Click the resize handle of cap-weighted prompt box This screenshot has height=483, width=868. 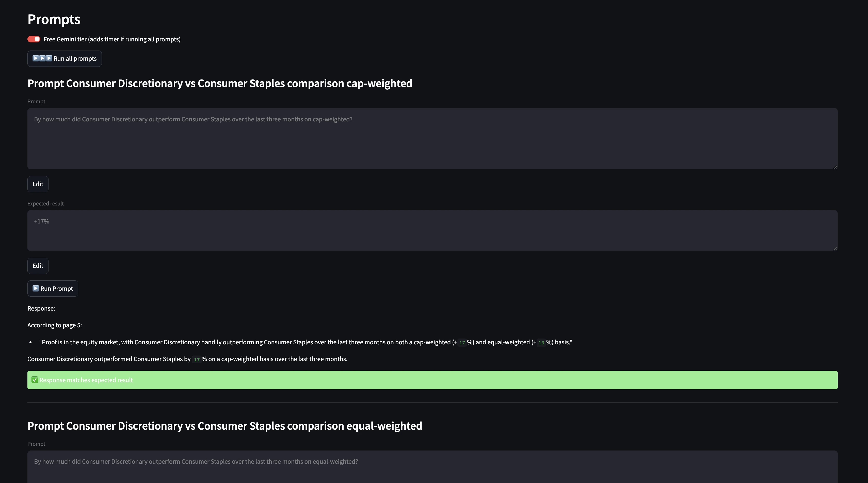835,167
